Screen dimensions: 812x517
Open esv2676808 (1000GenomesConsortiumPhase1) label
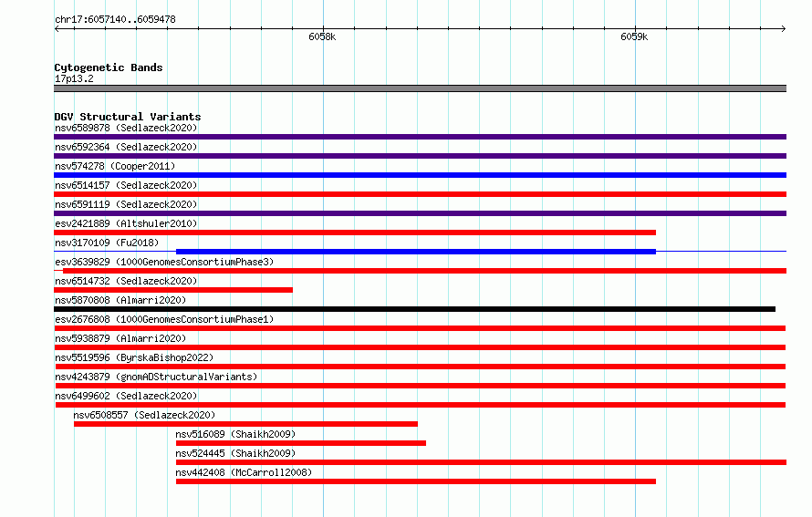pyautogui.click(x=164, y=319)
